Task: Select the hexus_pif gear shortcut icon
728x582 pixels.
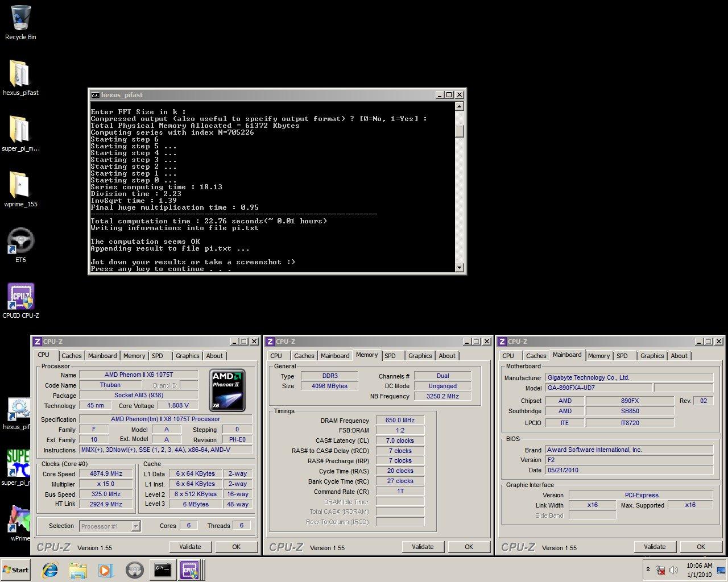Action: click(x=19, y=413)
